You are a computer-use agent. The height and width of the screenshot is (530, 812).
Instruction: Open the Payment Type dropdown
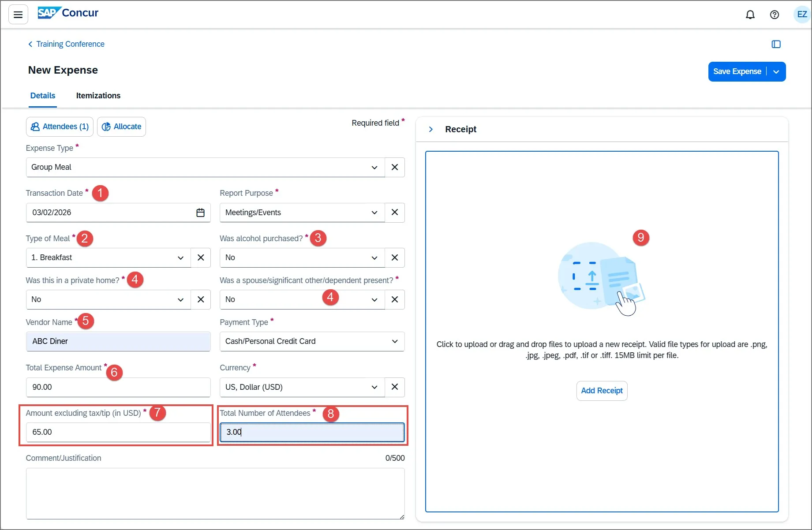(x=312, y=341)
